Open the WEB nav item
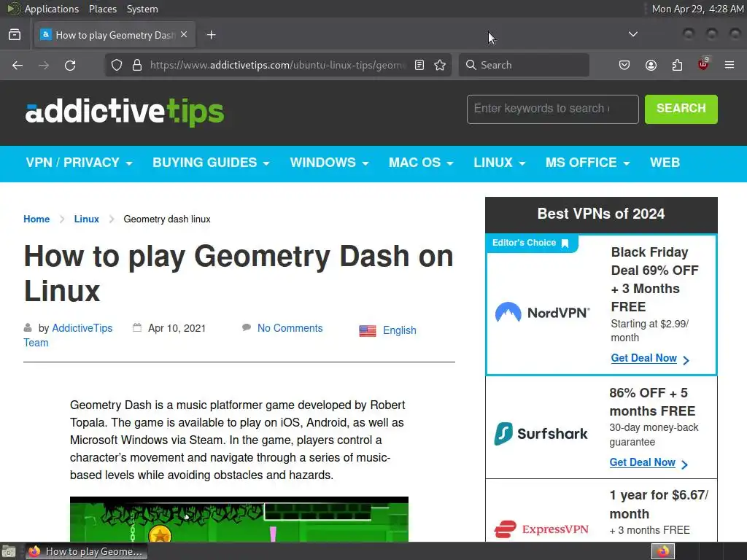 point(665,163)
